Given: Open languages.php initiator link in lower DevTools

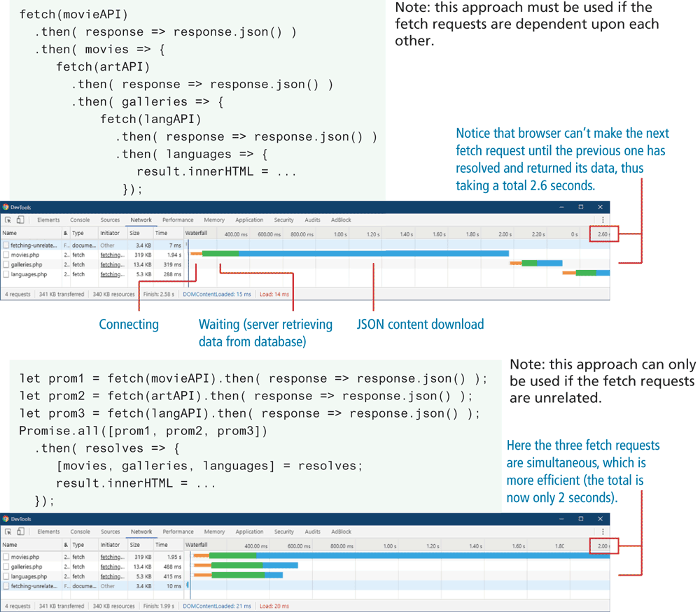Looking at the screenshot, I should [111, 576].
